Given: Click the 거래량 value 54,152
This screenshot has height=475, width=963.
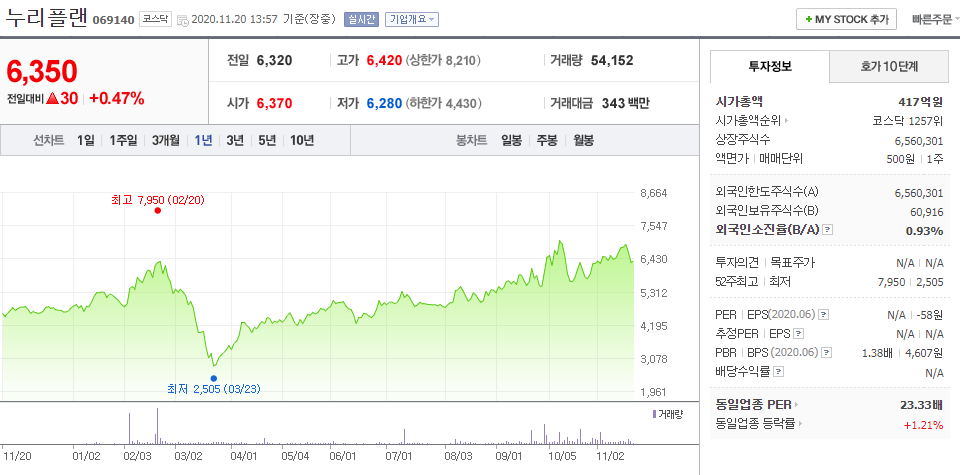Looking at the screenshot, I should point(612,60).
